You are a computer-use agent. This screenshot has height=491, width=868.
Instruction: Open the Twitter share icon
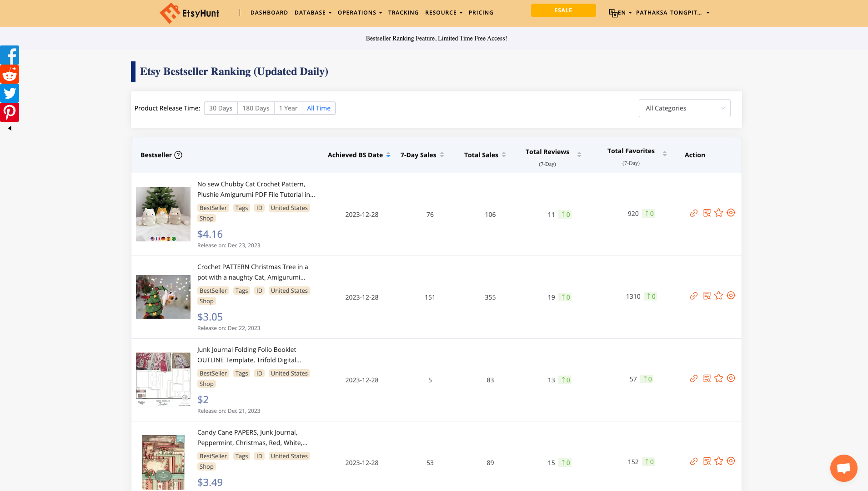(x=10, y=93)
